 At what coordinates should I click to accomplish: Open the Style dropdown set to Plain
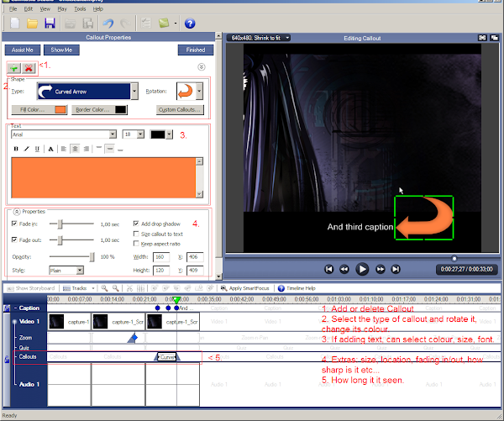pos(79,271)
